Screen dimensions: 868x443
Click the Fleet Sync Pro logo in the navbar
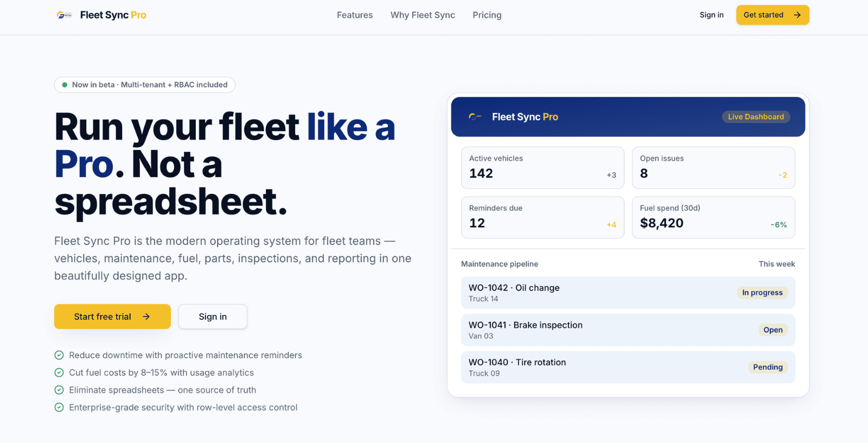click(x=102, y=15)
